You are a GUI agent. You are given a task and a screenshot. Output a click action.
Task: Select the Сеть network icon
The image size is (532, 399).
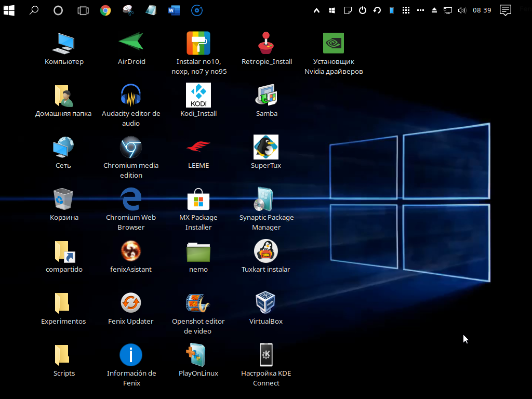click(x=63, y=147)
